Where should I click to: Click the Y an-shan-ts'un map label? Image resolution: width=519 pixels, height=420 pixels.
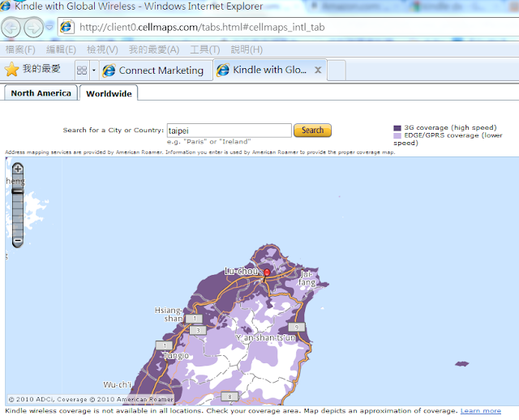(265, 337)
